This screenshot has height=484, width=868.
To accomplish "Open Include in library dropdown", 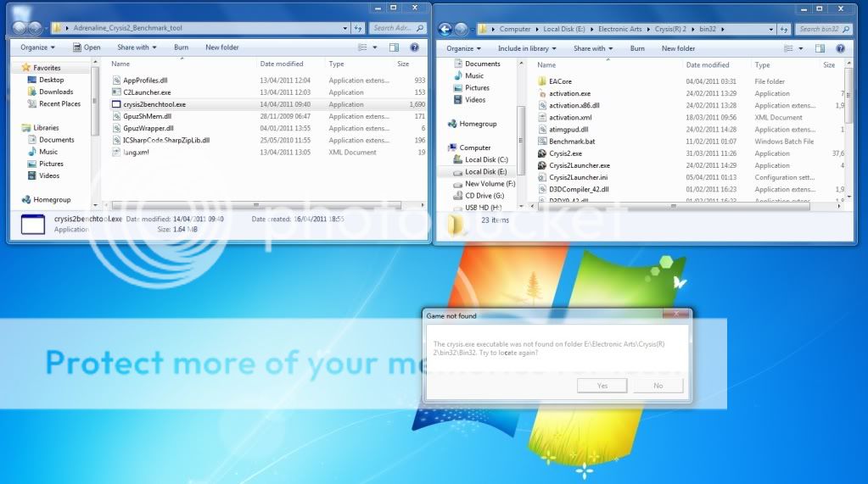I will [526, 48].
